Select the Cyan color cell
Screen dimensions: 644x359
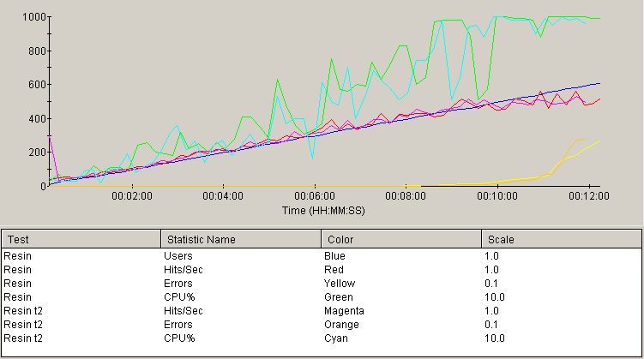point(336,338)
